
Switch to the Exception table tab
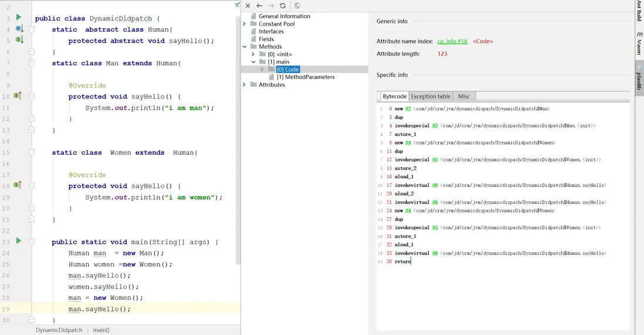pyautogui.click(x=431, y=96)
